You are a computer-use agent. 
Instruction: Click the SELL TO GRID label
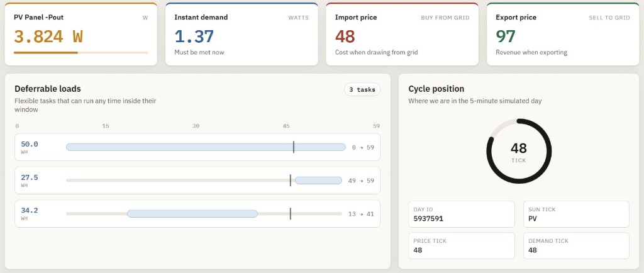click(609, 18)
